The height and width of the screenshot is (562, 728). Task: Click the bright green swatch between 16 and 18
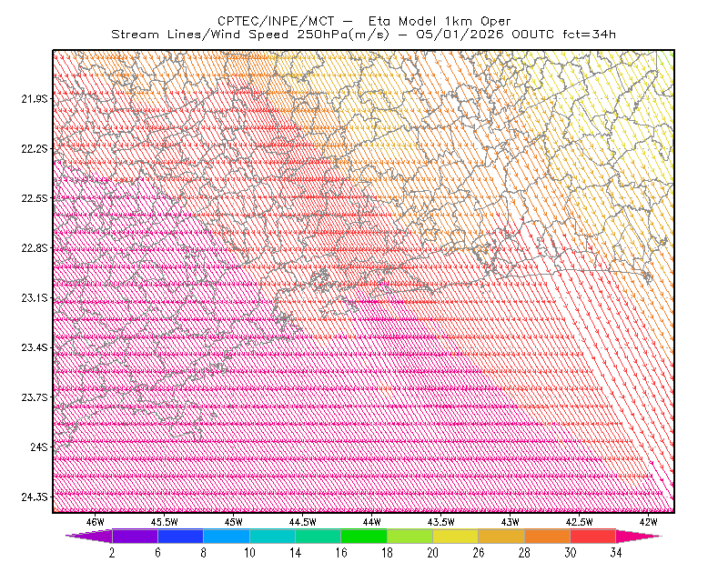[364, 536]
